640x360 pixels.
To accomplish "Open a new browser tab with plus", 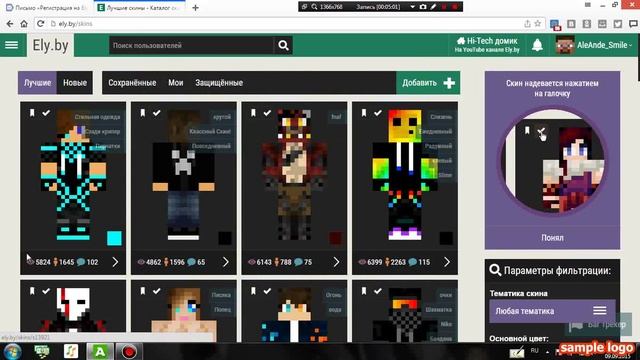I will tap(196, 8).
